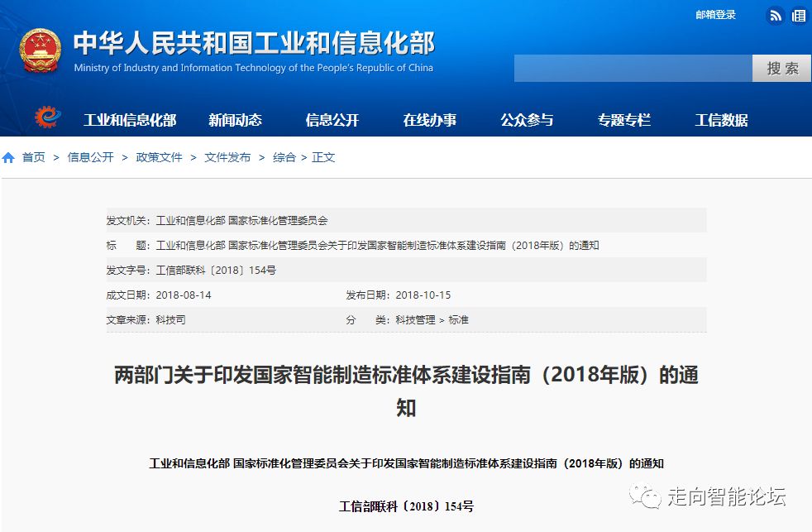Click the centered bold 工信部联科〔2018〕154号 line
This screenshot has width=812, height=532.
(406, 506)
